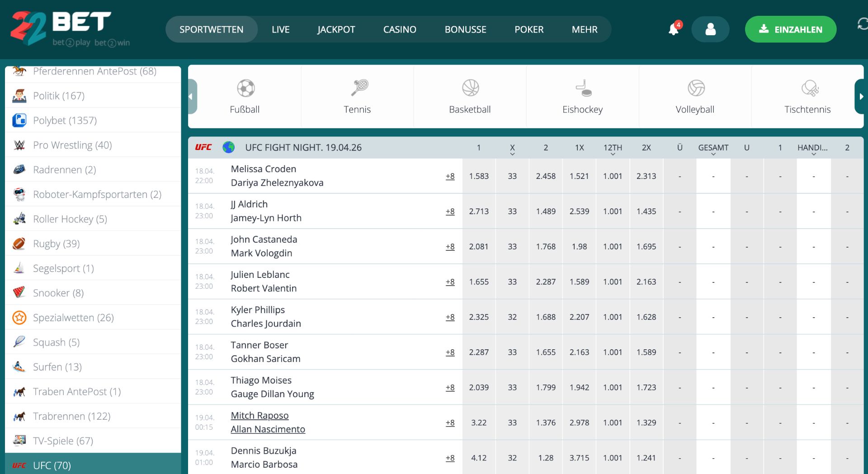
Task: Open the user account icon
Action: (x=710, y=29)
